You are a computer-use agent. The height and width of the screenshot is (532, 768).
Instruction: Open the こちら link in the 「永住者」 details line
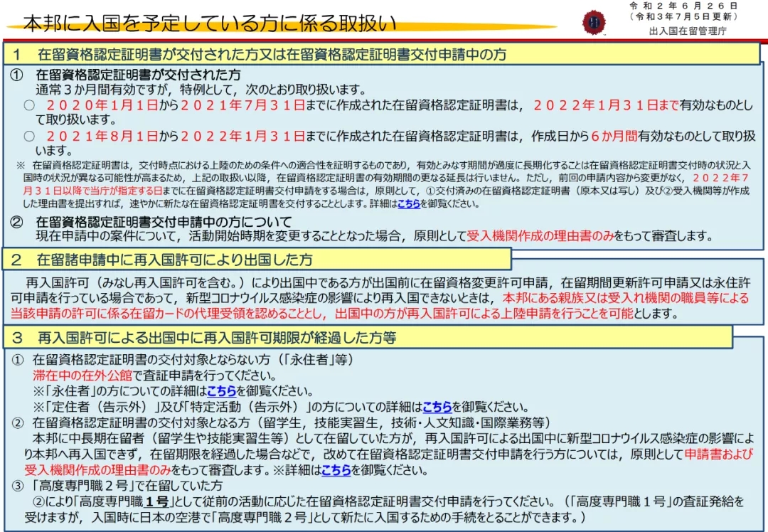click(x=221, y=391)
